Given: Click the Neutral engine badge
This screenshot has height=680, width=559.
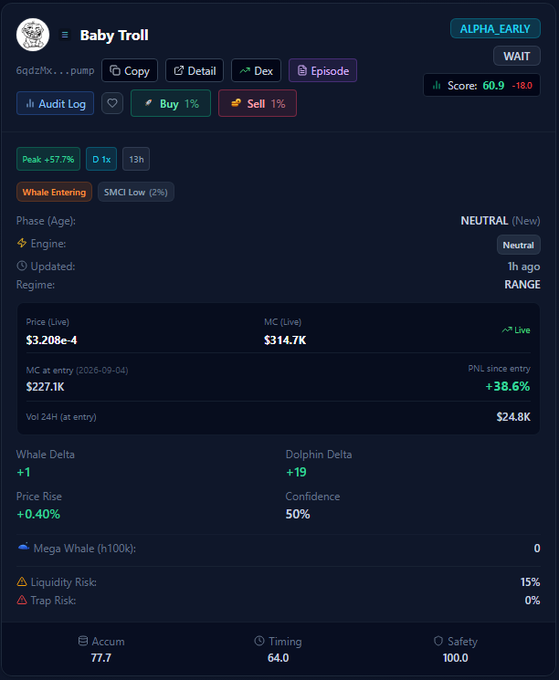Looking at the screenshot, I should pos(518,245).
